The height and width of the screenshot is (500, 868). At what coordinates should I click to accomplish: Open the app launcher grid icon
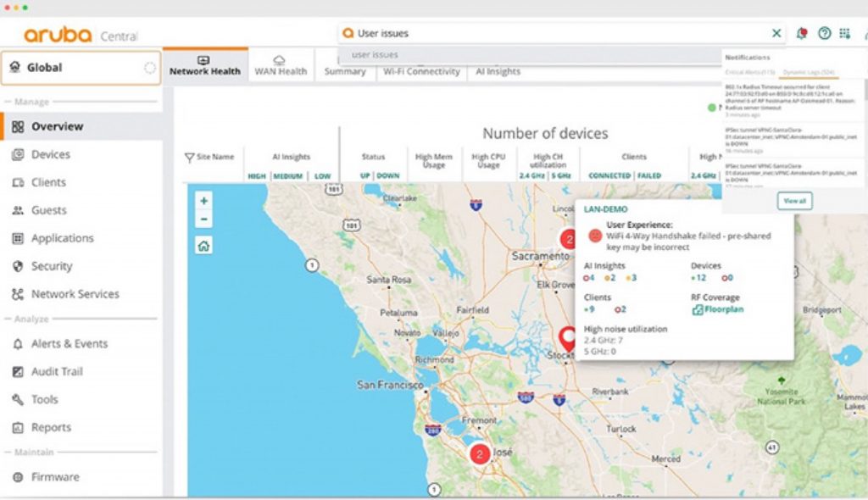point(845,33)
